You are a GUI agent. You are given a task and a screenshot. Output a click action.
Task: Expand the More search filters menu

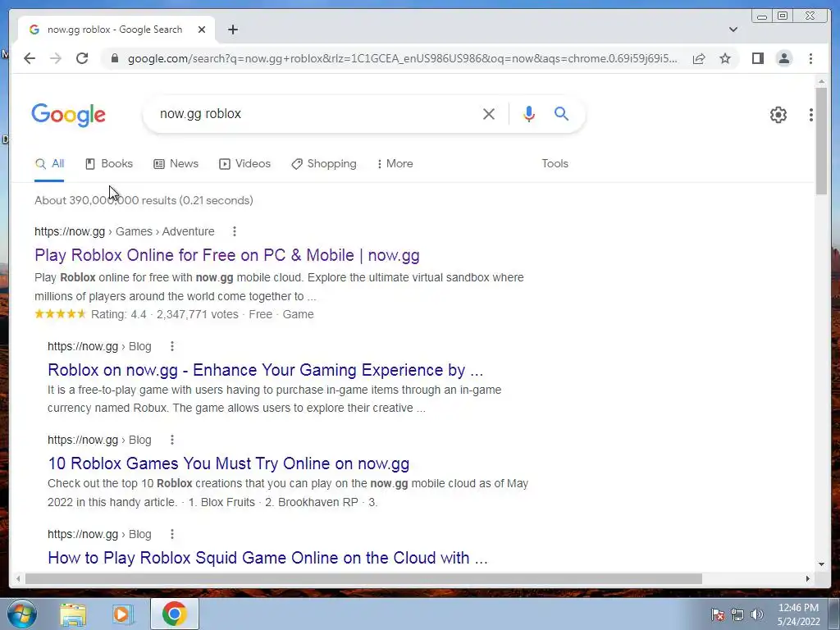coord(395,164)
